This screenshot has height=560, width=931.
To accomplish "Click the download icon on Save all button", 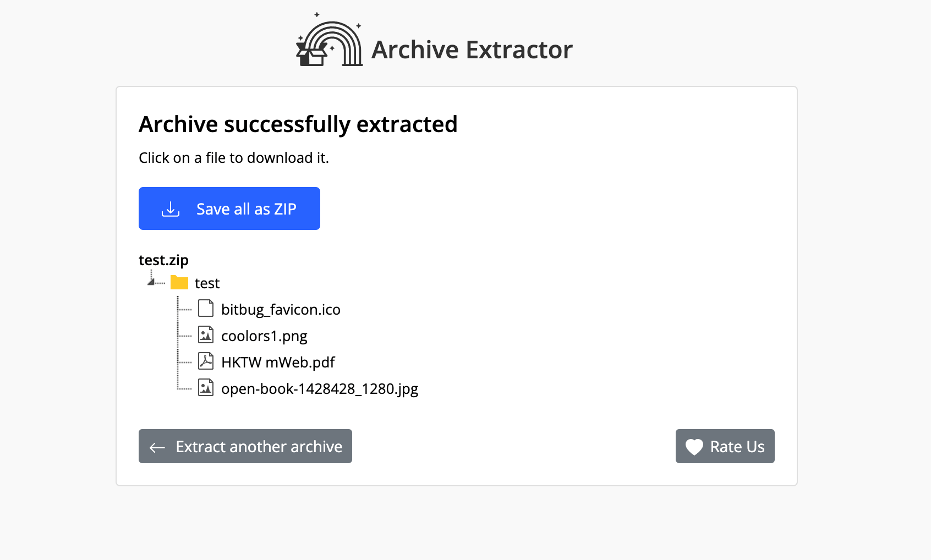I will pos(170,208).
